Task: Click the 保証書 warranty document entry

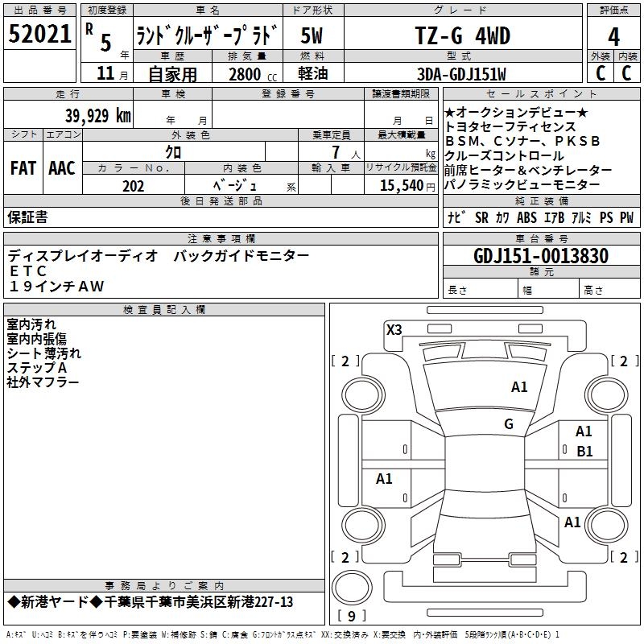Action: pos(27,217)
